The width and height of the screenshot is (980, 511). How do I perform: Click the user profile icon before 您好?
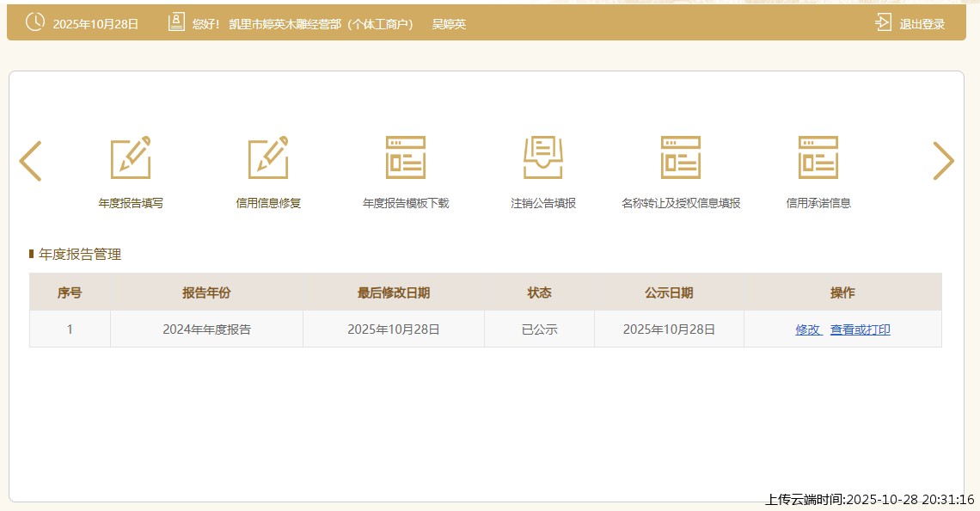click(x=176, y=22)
